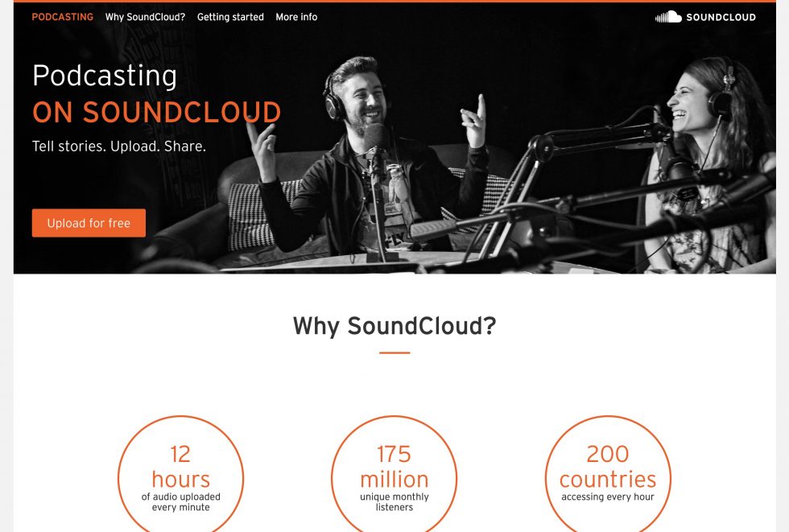Click the unique monthly listeners caption

click(394, 502)
